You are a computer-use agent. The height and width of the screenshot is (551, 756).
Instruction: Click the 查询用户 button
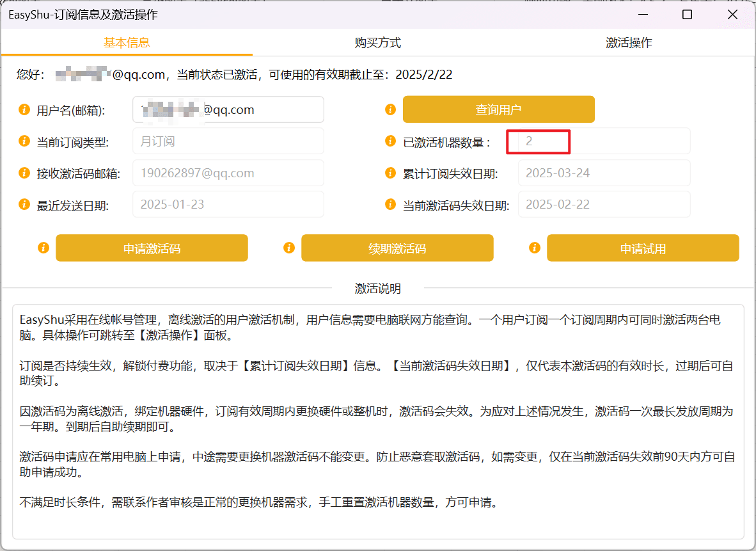[498, 109]
